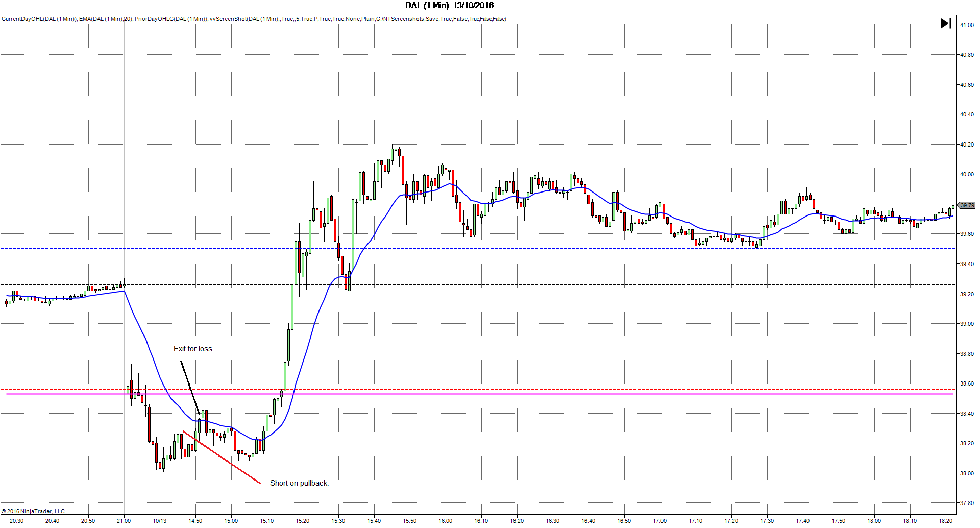
Task: Select the "Exit for loss" annotation text
Action: coord(193,349)
